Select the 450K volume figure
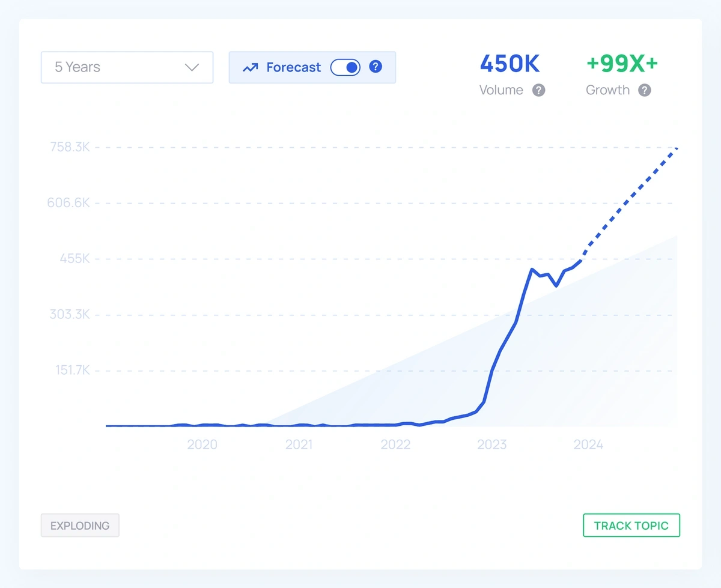 coord(510,64)
